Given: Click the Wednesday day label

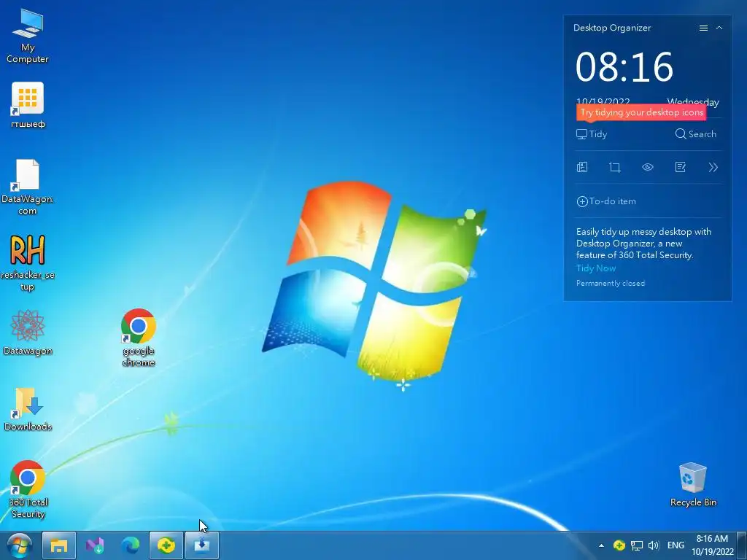Looking at the screenshot, I should (693, 101).
